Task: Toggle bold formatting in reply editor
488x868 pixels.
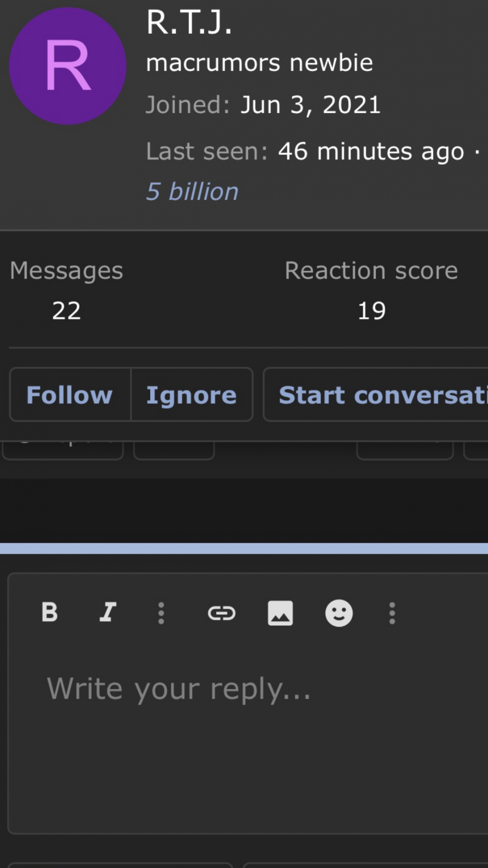Action: pos(49,612)
